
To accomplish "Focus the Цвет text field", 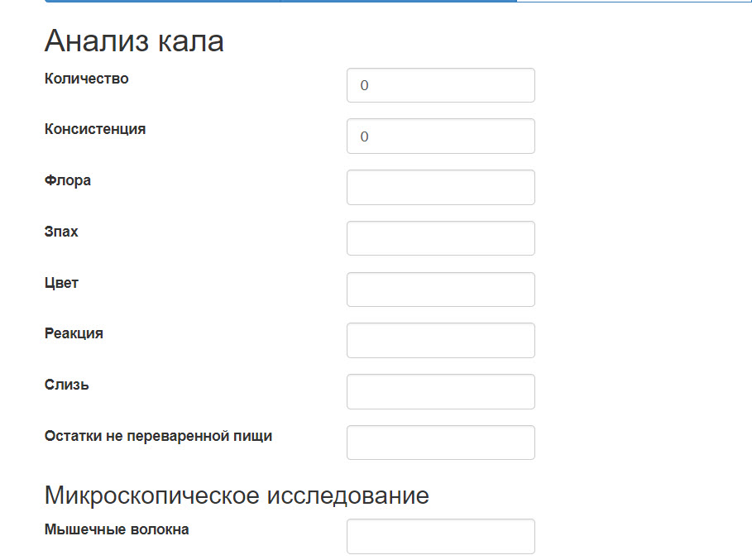I will click(x=440, y=290).
